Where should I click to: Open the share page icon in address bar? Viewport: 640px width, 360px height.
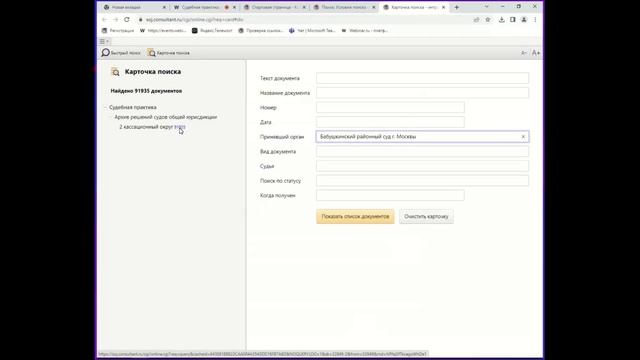pyautogui.click(x=476, y=20)
